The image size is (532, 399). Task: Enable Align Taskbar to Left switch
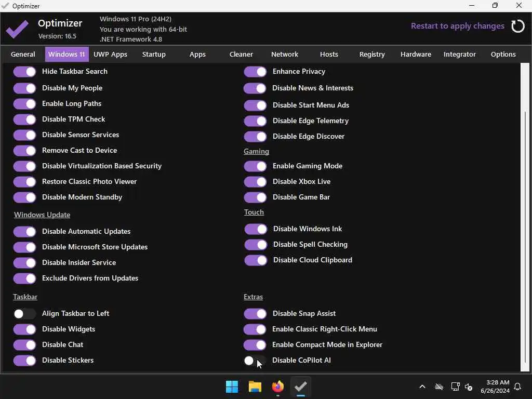pos(24,314)
